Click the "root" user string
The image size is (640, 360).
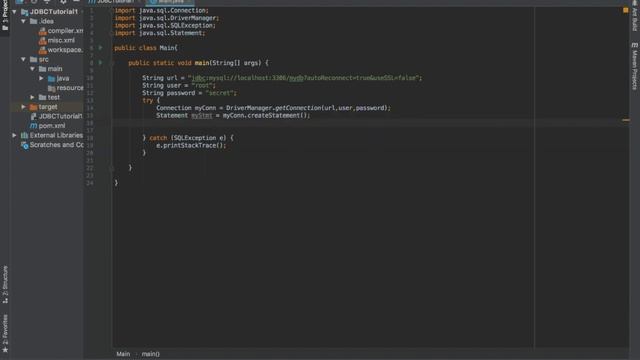pos(203,85)
